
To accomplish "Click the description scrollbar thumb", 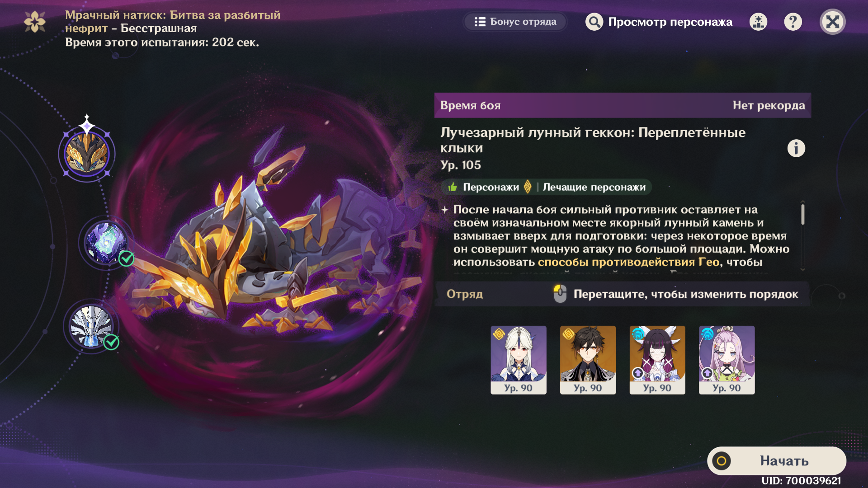I will tap(803, 214).
